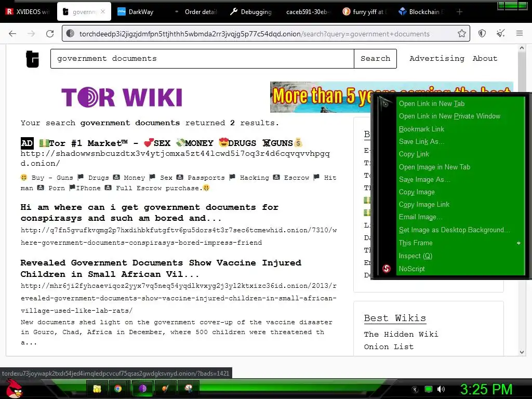This screenshot has width=532, height=399.
Task: Choose NoScript menu entry
Action: (460, 269)
